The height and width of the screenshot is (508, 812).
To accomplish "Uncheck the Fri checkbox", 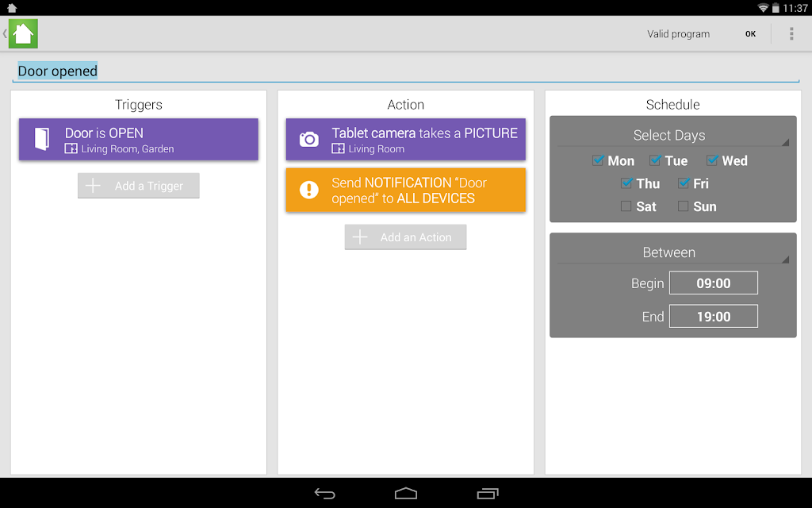I will click(x=684, y=183).
